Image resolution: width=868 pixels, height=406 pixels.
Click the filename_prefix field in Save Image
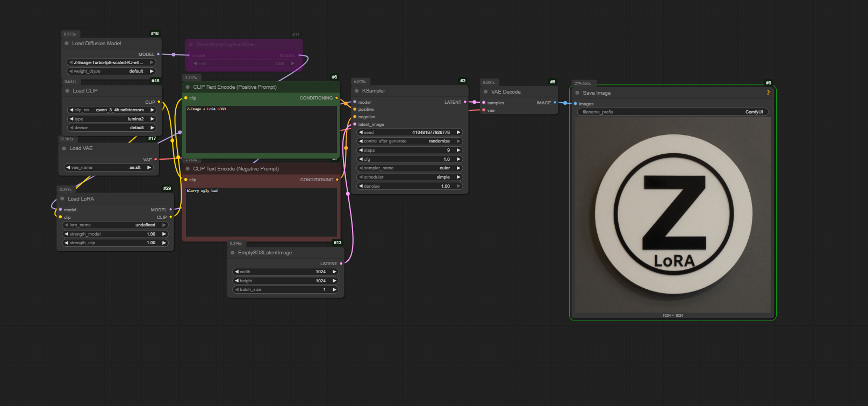[x=672, y=112]
